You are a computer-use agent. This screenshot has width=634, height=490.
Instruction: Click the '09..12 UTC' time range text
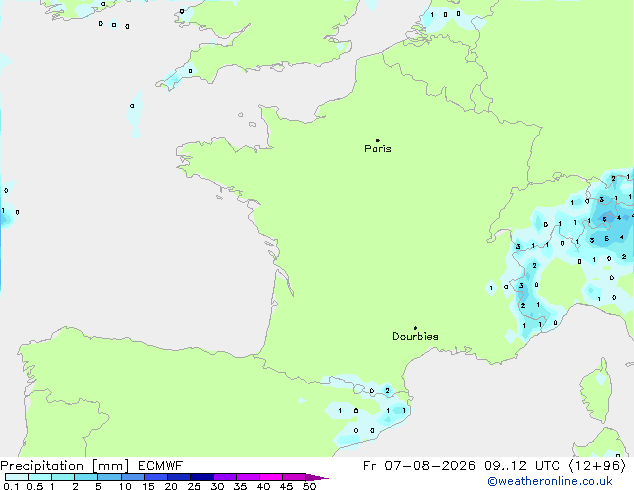tap(522, 466)
